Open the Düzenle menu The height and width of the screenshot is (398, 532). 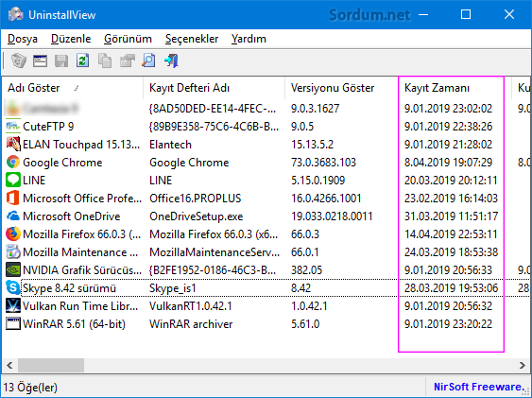(71, 39)
